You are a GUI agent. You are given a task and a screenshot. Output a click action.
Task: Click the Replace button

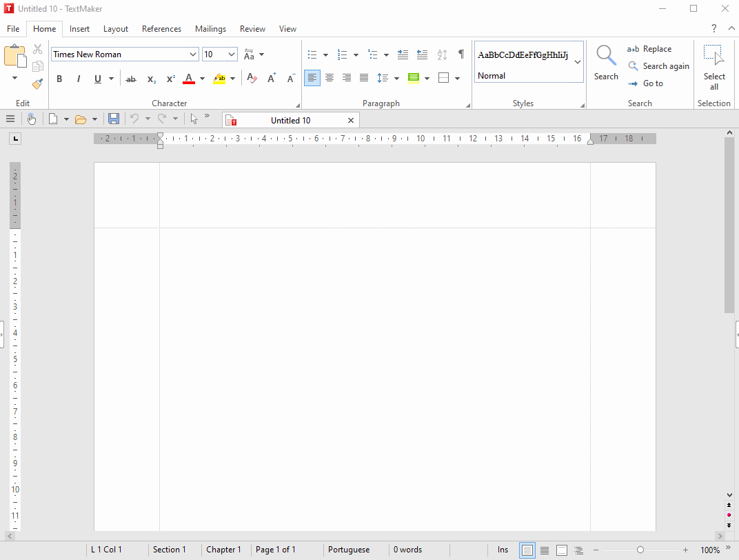click(x=649, y=49)
